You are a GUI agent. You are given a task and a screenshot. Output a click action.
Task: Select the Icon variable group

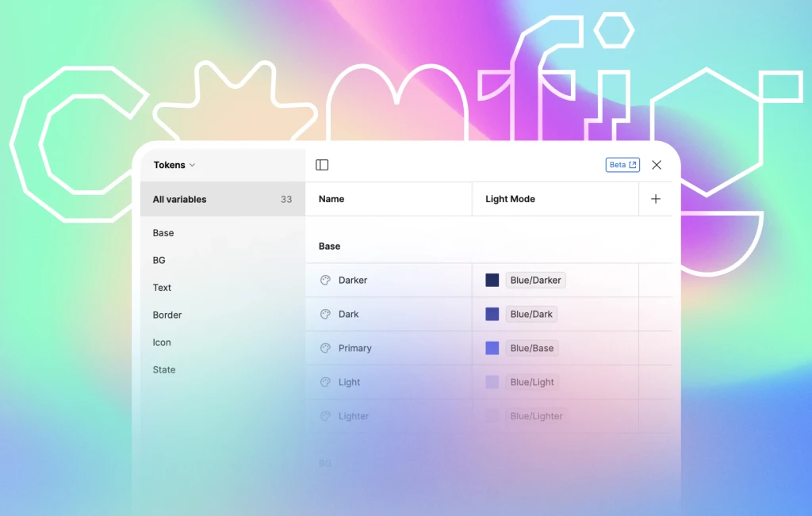click(x=162, y=342)
